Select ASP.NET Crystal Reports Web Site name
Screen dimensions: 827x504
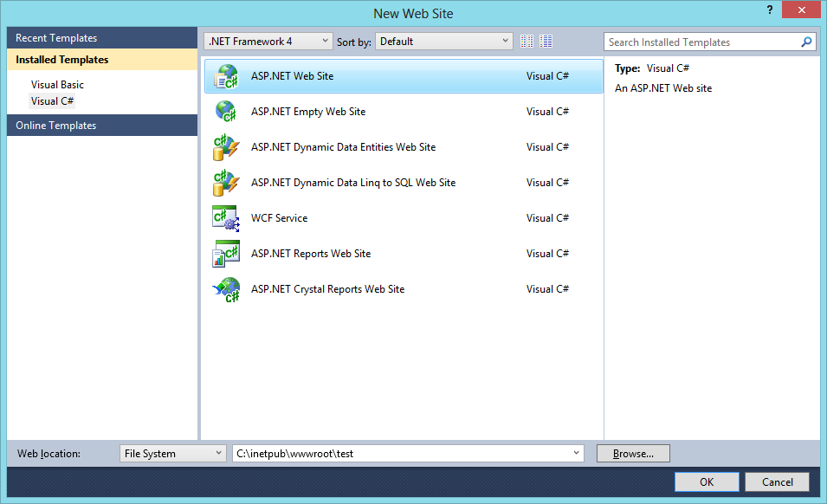(x=327, y=289)
